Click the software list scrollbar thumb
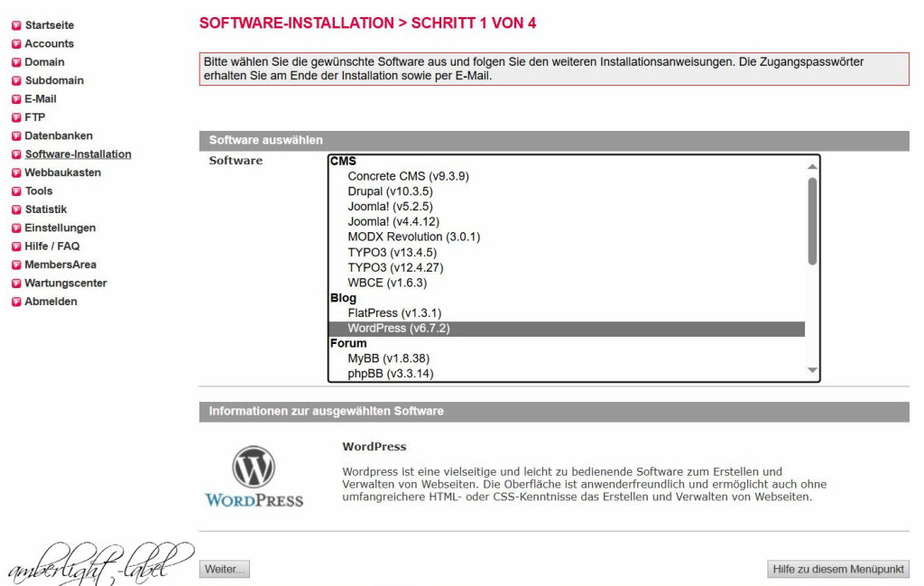The width and height of the screenshot is (924, 586). pos(812,221)
